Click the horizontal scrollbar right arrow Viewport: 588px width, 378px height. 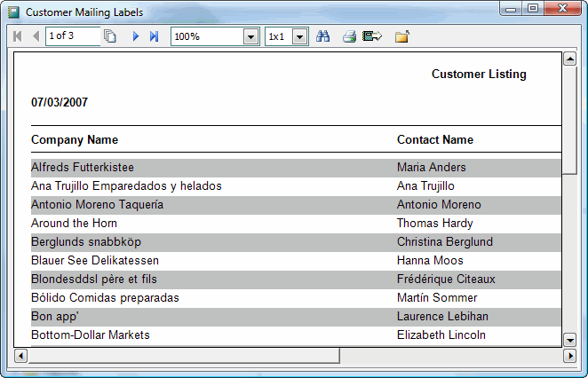coord(570,356)
